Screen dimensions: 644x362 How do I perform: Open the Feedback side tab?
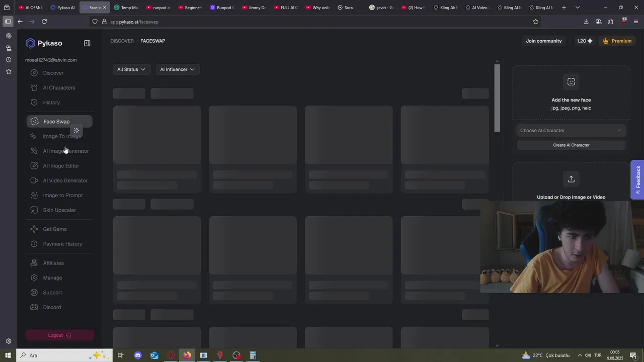point(637,179)
